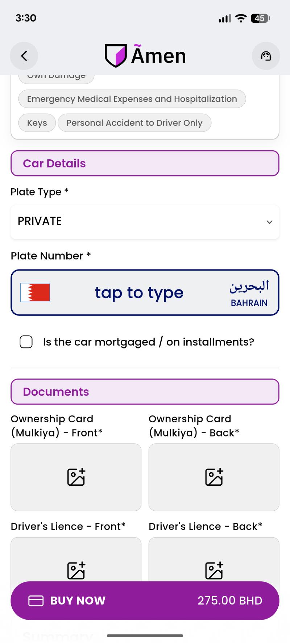
Task: Expand Plate Type chevron arrow
Action: tap(269, 222)
